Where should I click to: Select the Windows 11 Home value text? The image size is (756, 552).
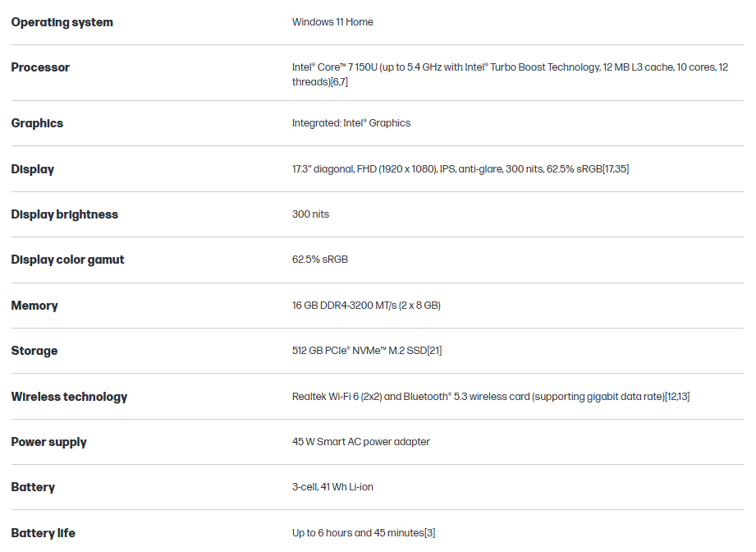click(332, 22)
